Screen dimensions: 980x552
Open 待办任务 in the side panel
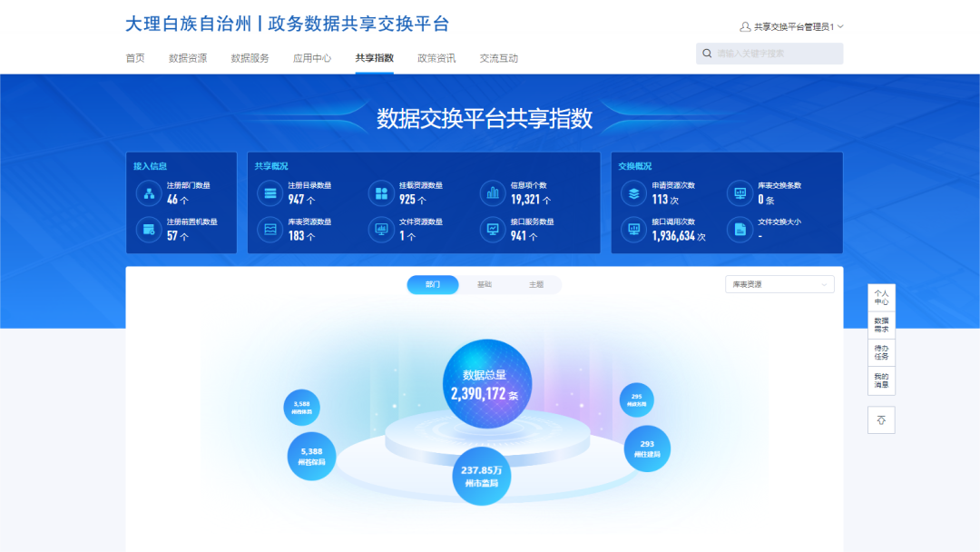pyautogui.click(x=881, y=352)
